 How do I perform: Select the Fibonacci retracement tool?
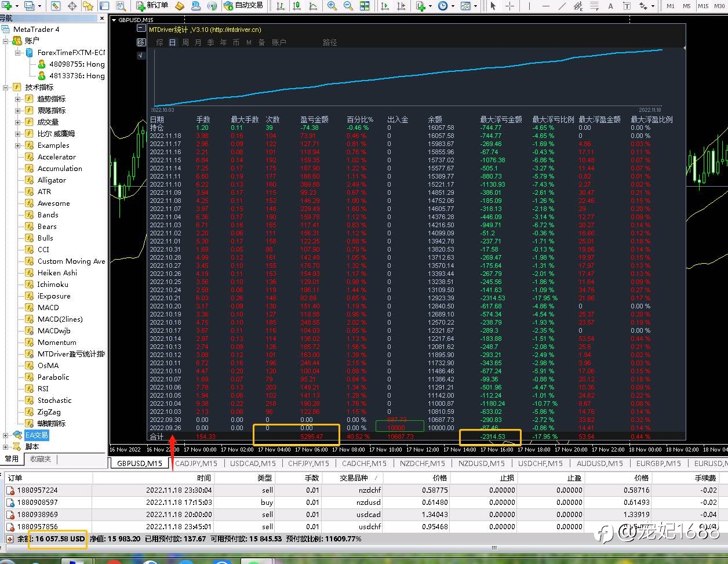[x=594, y=6]
